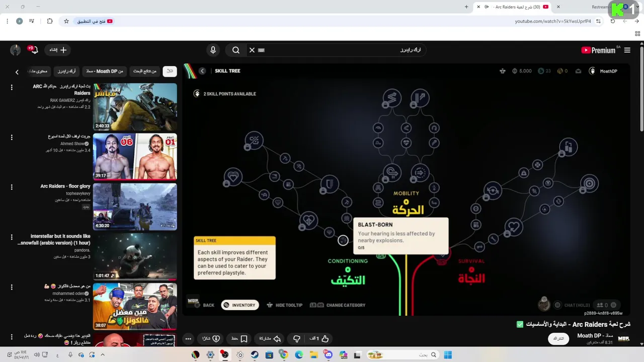
Task: Open options for interstellar snowfall video
Action: tap(12, 237)
